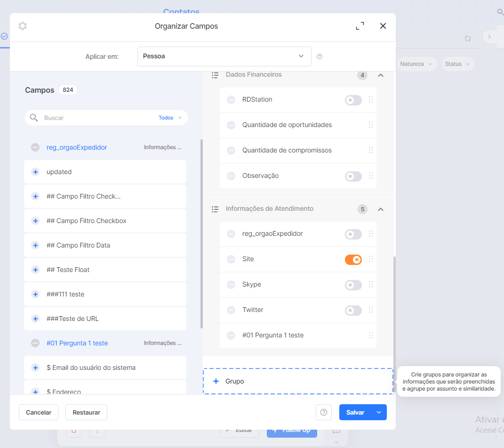The image size is (504, 448).
Task: Remove Quantidade de compromissos from group
Action: pos(231,151)
